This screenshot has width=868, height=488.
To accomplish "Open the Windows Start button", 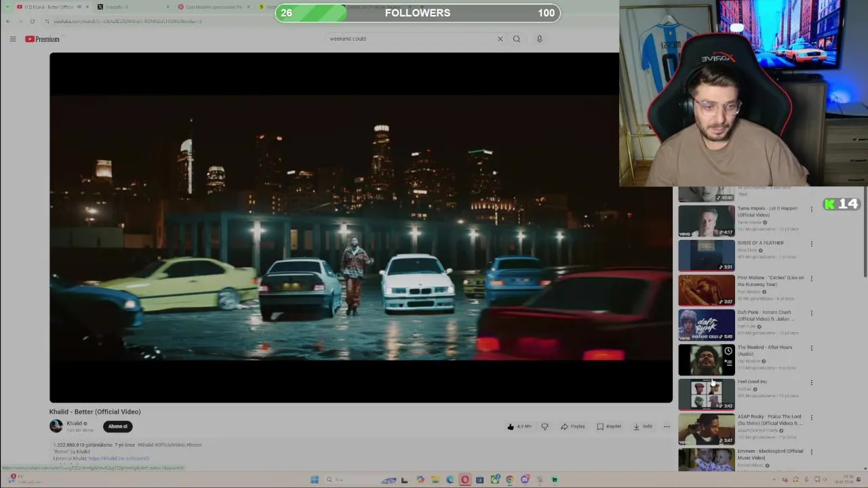I will pyautogui.click(x=315, y=480).
